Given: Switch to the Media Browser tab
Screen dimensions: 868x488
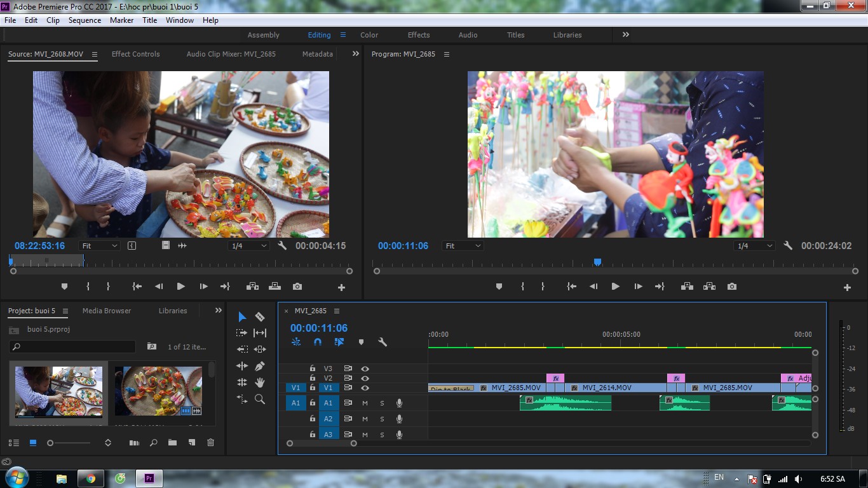Looking at the screenshot, I should (x=107, y=311).
